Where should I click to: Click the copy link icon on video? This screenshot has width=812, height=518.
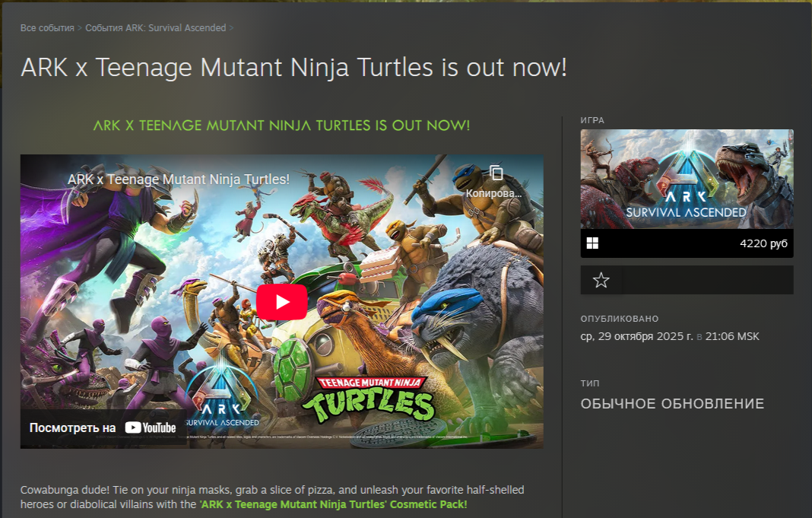496,173
